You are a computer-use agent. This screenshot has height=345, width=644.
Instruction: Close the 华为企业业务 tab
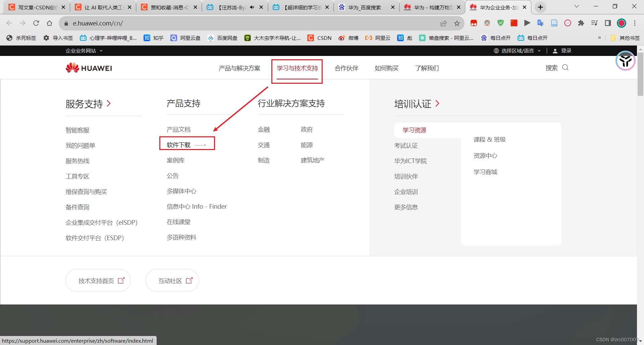tap(524, 7)
